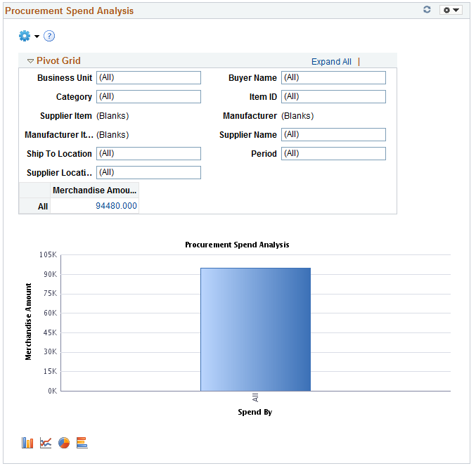Switch to horizontal bar chart icon

coord(82,443)
